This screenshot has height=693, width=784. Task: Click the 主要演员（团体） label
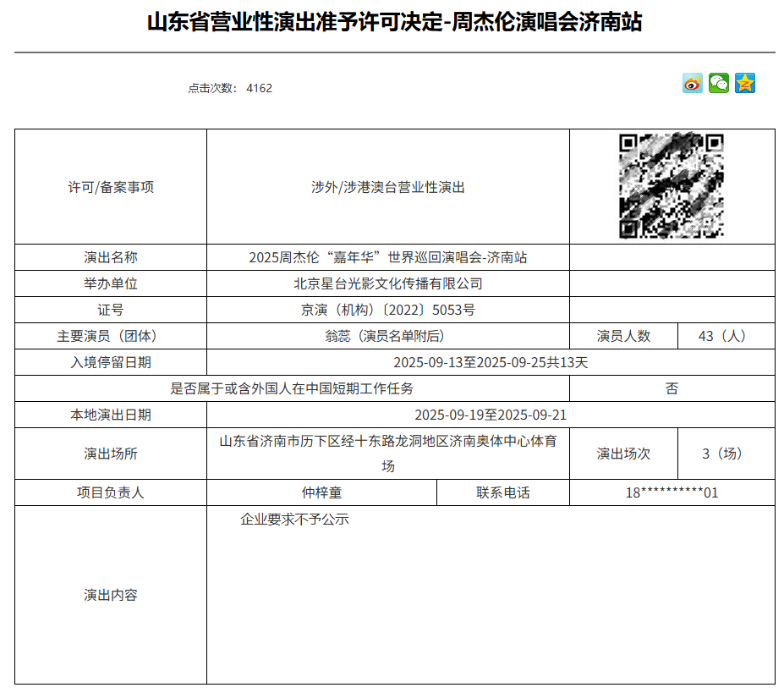[x=111, y=336]
